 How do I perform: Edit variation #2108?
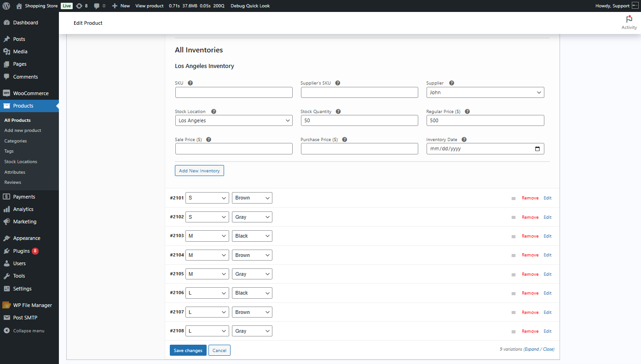click(548, 331)
